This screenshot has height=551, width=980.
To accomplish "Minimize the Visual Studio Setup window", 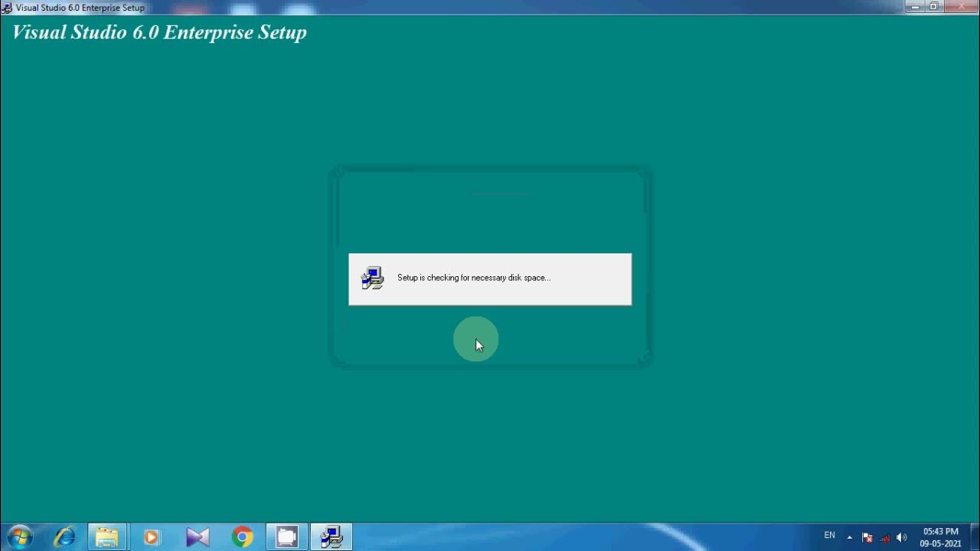I will 914,6.
